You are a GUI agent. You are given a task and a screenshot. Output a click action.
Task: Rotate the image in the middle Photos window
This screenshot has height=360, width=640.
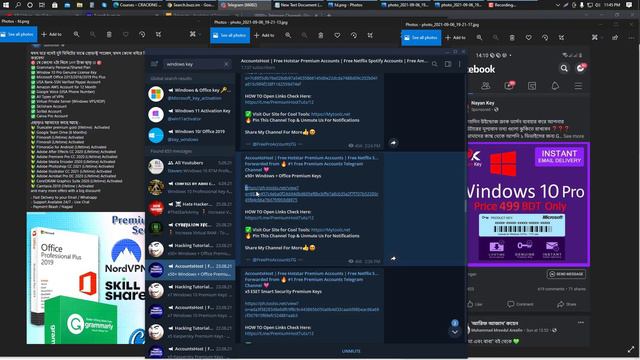point(353,36)
